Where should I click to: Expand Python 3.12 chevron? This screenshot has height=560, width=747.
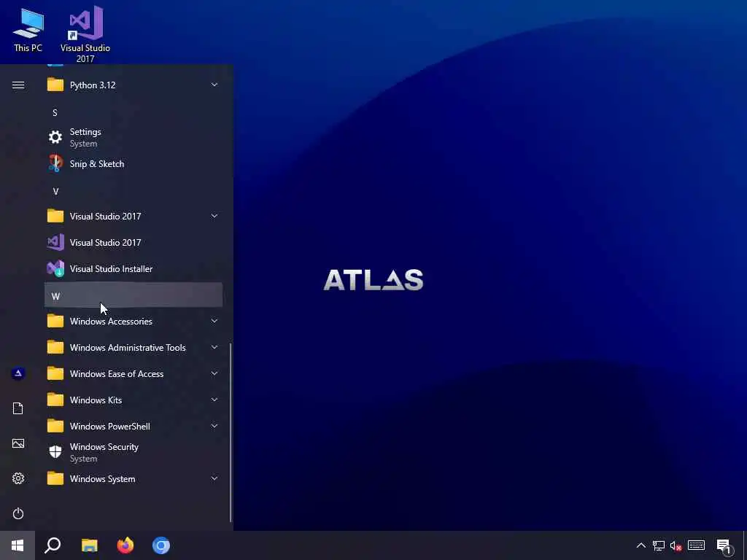tap(214, 85)
